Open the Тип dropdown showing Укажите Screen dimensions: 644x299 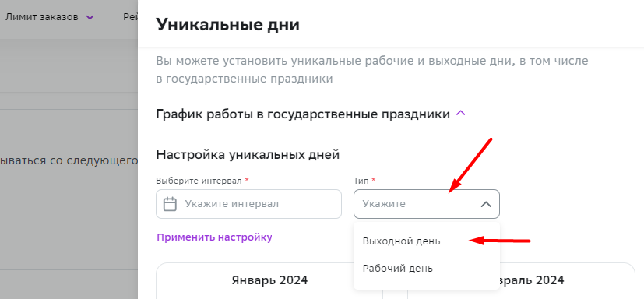(x=426, y=204)
